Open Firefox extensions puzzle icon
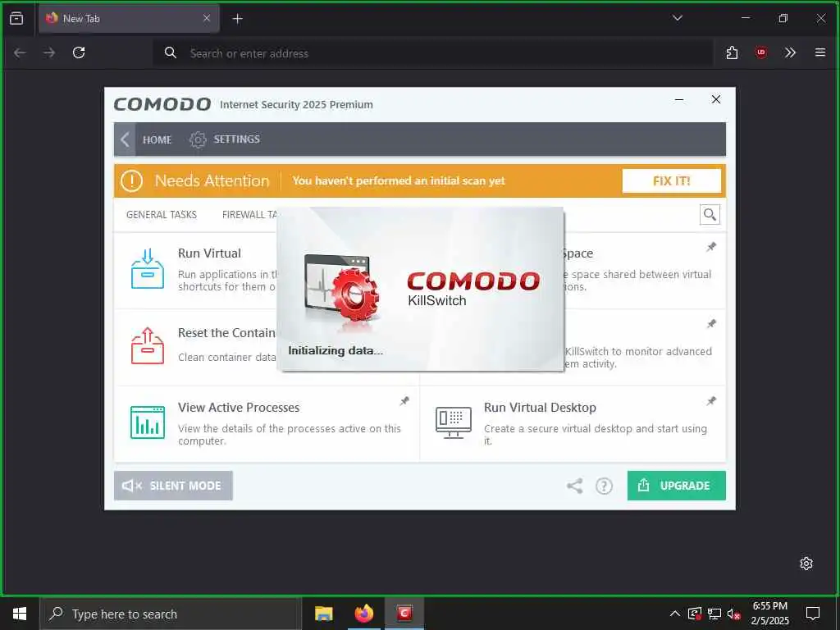This screenshot has height=630, width=840. [x=732, y=52]
